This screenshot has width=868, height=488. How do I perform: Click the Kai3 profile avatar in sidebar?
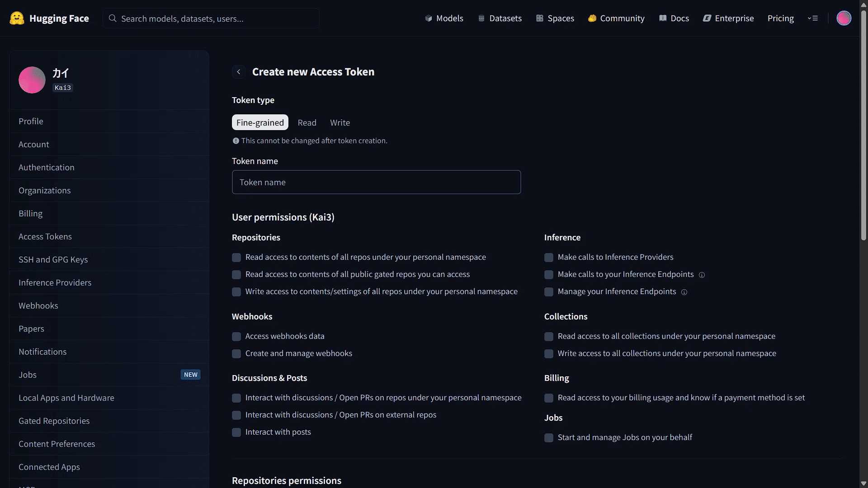point(32,80)
